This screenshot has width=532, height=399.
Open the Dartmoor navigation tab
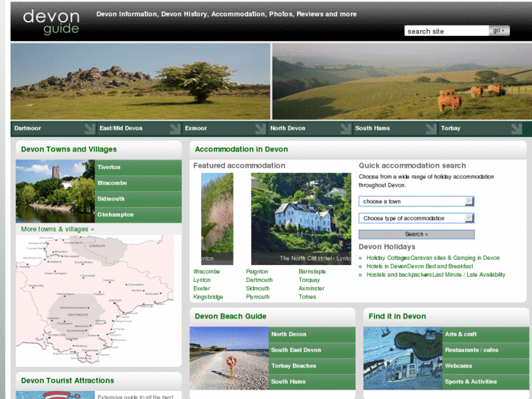tap(53, 129)
